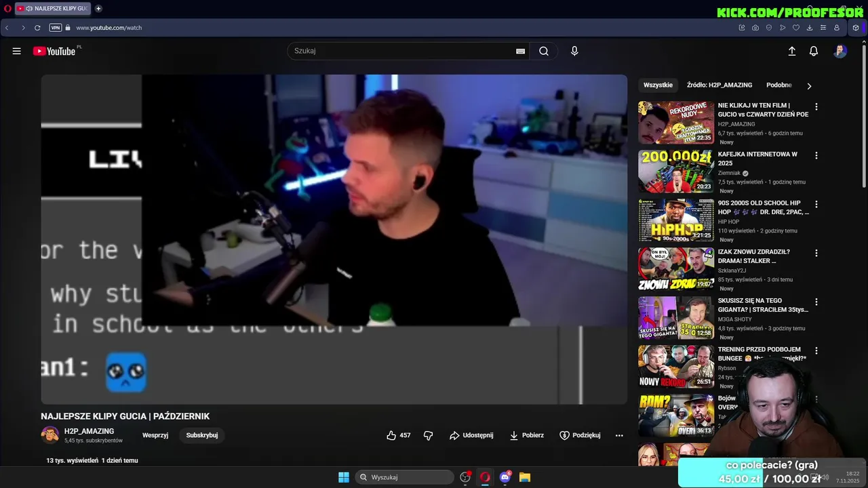Open Opera profile icon in toolbar
The image size is (868, 488).
[837, 28]
